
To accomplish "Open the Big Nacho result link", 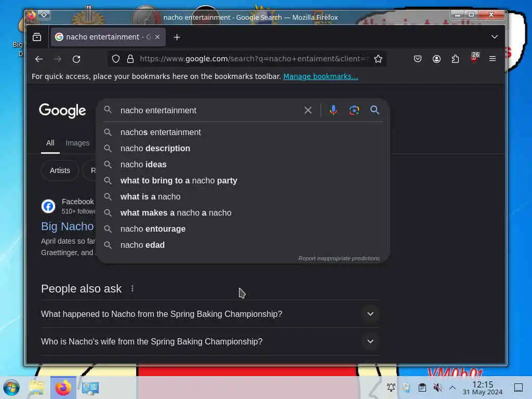I will click(x=68, y=227).
